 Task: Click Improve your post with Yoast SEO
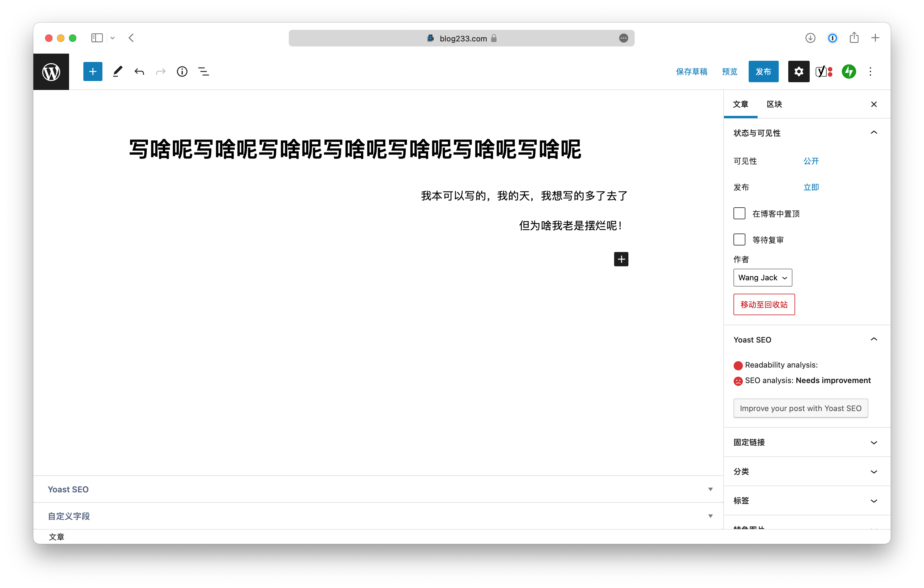800,408
